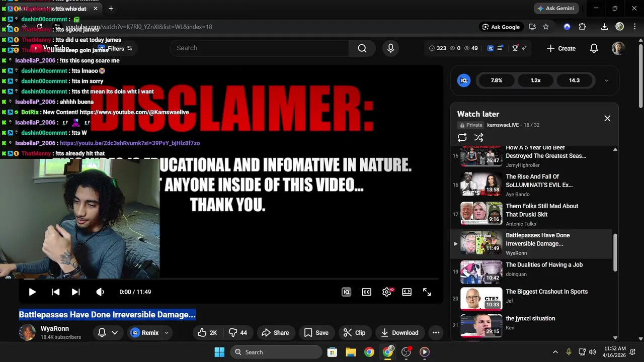The height and width of the screenshot is (362, 644).
Task: Open the YouTube account avatar menu
Action: [618, 48]
